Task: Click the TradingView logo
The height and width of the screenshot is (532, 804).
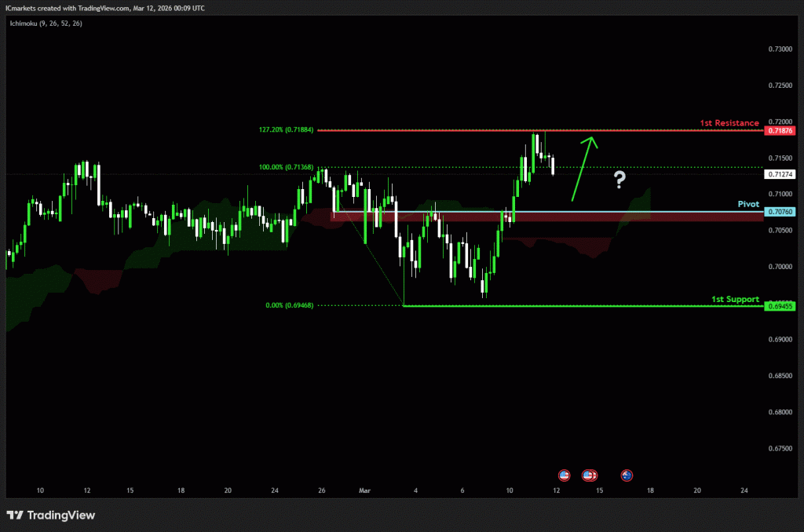Action: 51,516
